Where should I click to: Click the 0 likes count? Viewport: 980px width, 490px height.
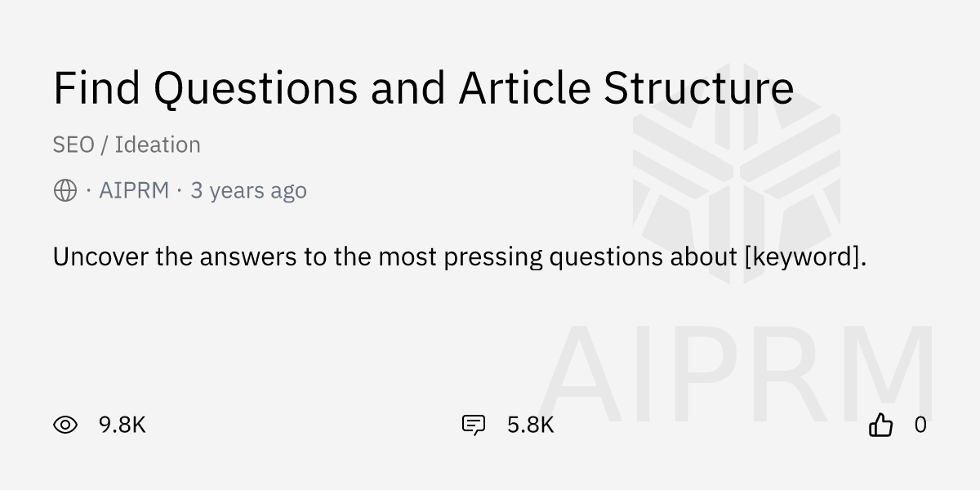(920, 425)
